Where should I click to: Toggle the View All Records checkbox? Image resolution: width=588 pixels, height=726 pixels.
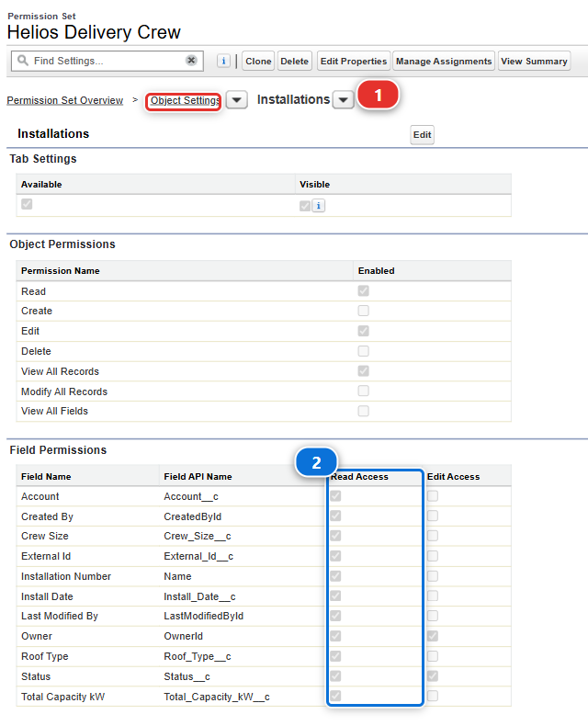[x=364, y=371]
